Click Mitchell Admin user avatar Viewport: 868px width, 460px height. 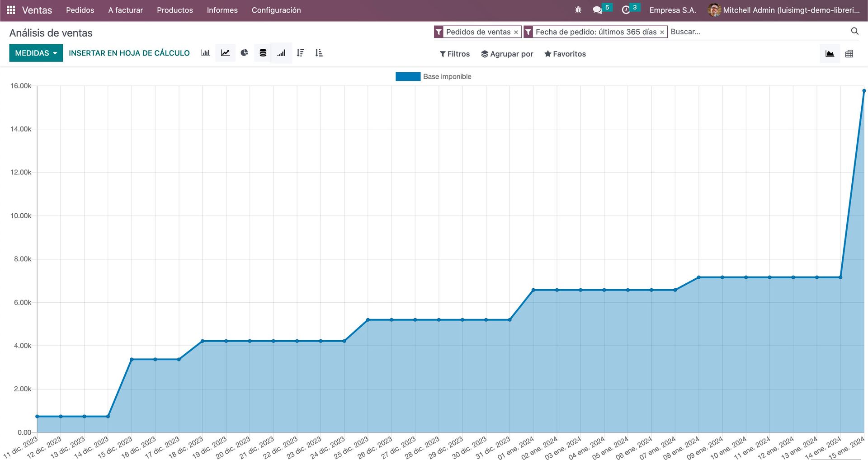714,10
